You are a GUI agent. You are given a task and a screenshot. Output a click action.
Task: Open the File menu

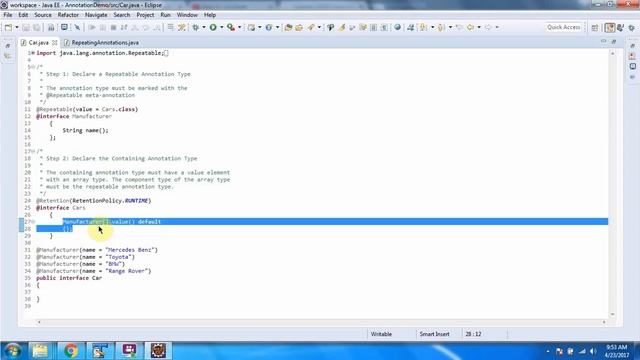point(8,15)
